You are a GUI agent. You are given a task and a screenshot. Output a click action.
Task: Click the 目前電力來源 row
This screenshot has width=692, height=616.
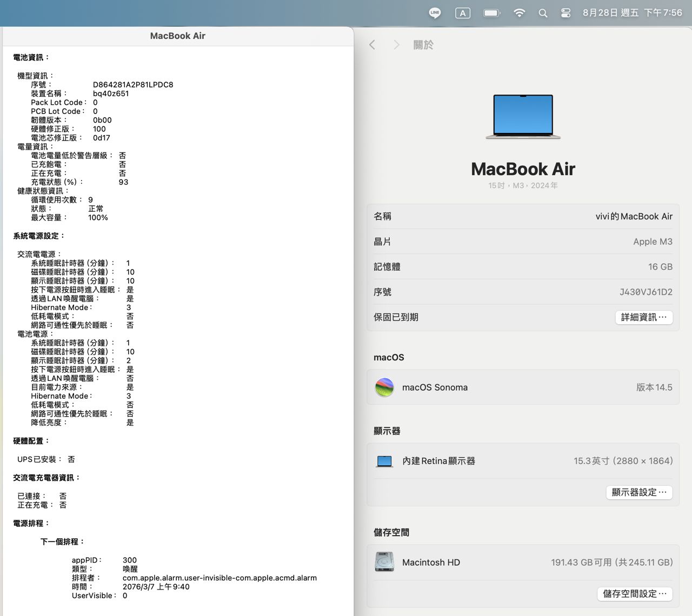coord(82,387)
